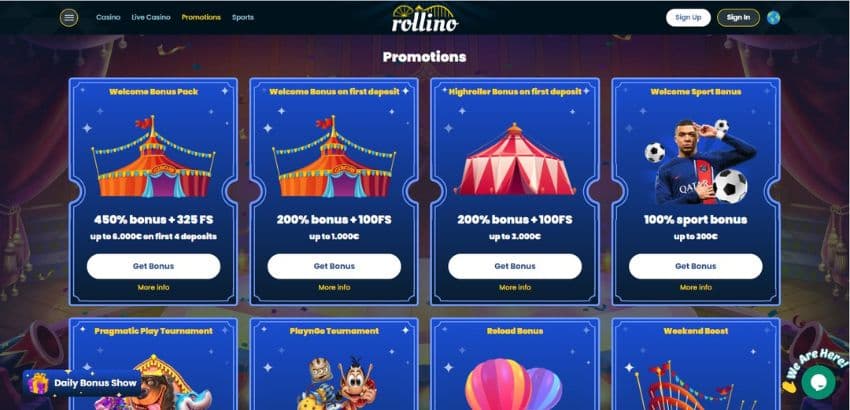Viewport: 850px width, 410px height.
Task: Click the Rollino logo
Action: pos(425,18)
